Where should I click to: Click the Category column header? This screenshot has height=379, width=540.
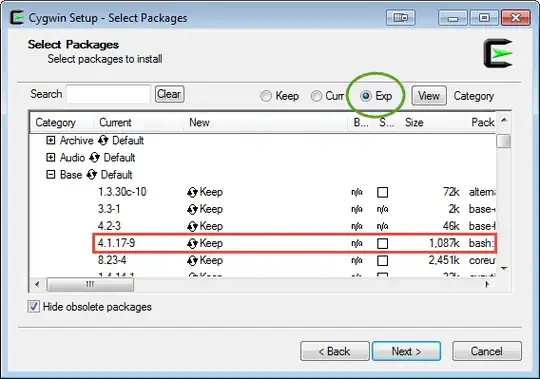62,123
